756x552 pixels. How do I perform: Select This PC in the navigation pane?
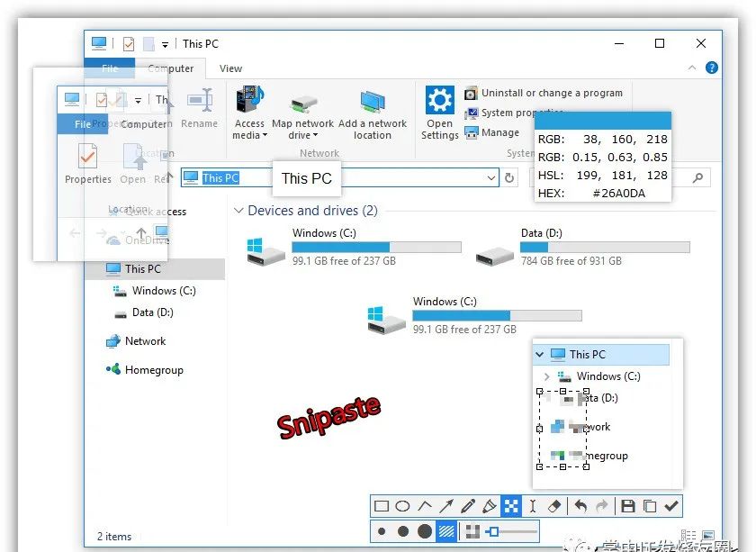tap(155, 268)
